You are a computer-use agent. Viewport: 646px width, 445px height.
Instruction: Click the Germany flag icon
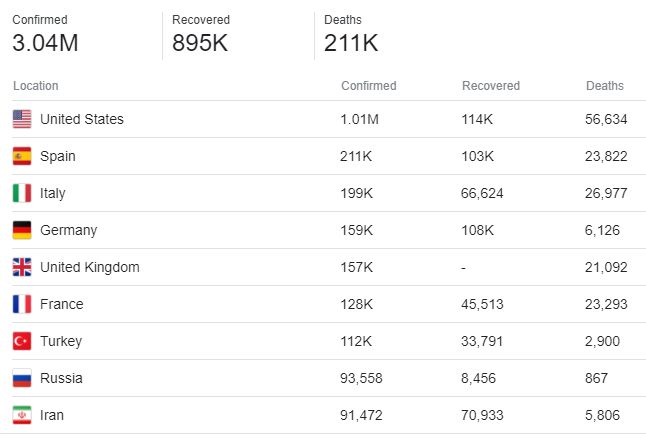tap(22, 230)
